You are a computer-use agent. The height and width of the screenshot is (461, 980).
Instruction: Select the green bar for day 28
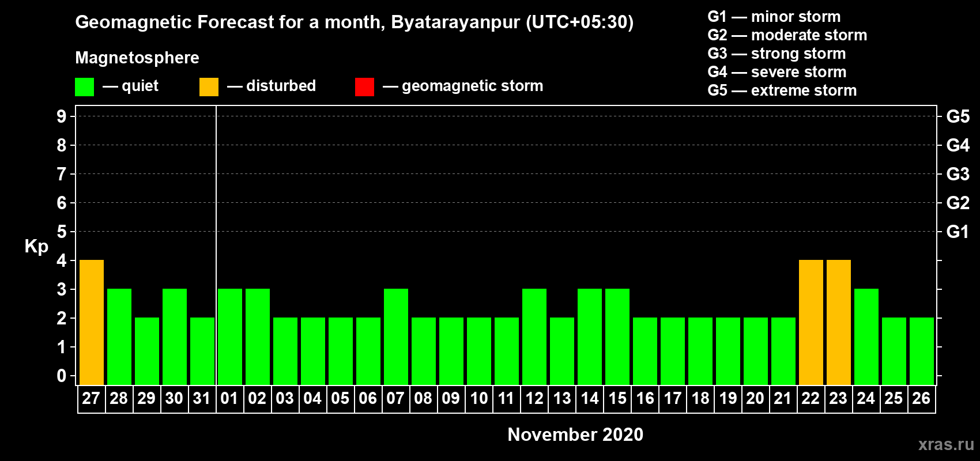tap(119, 337)
